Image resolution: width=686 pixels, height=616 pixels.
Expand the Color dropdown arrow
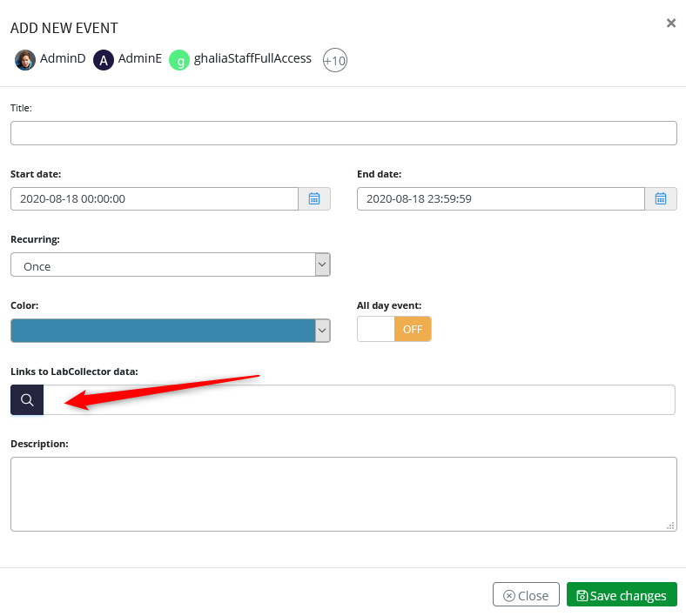click(322, 331)
